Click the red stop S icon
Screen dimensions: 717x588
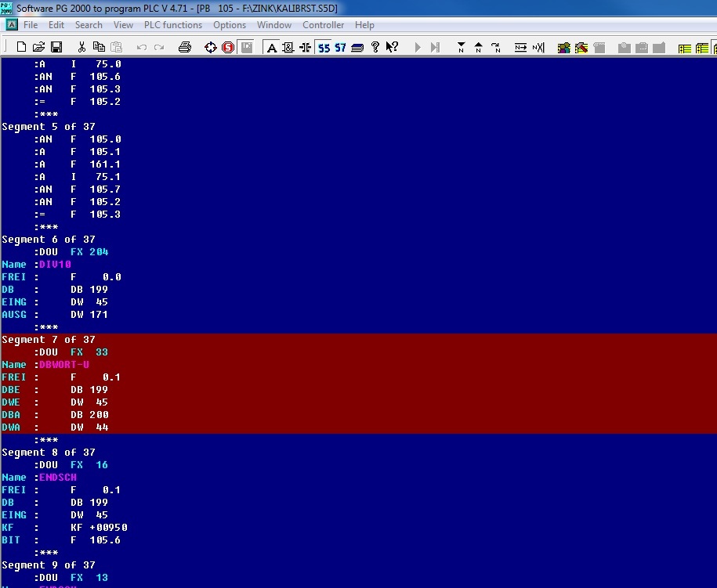point(228,47)
